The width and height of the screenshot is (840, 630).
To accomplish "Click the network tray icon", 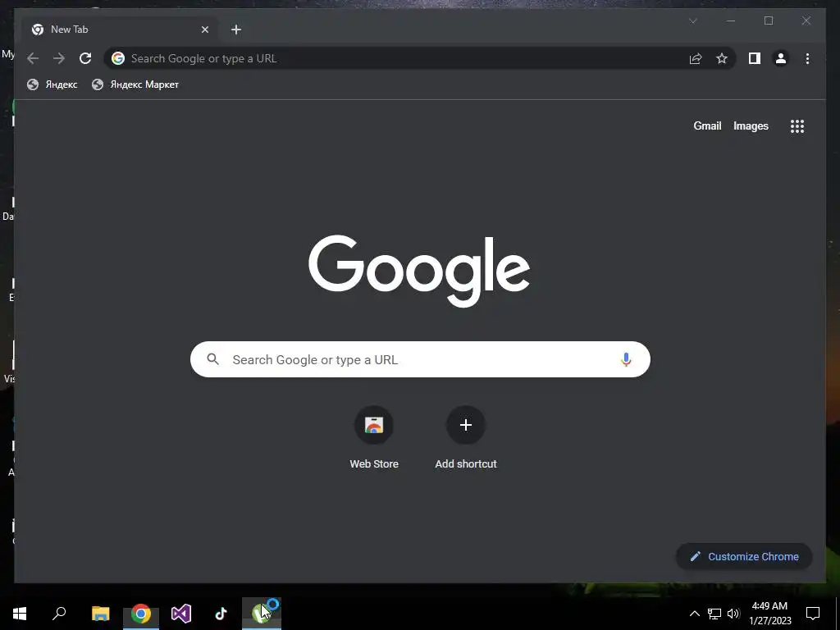I will 714,614.
